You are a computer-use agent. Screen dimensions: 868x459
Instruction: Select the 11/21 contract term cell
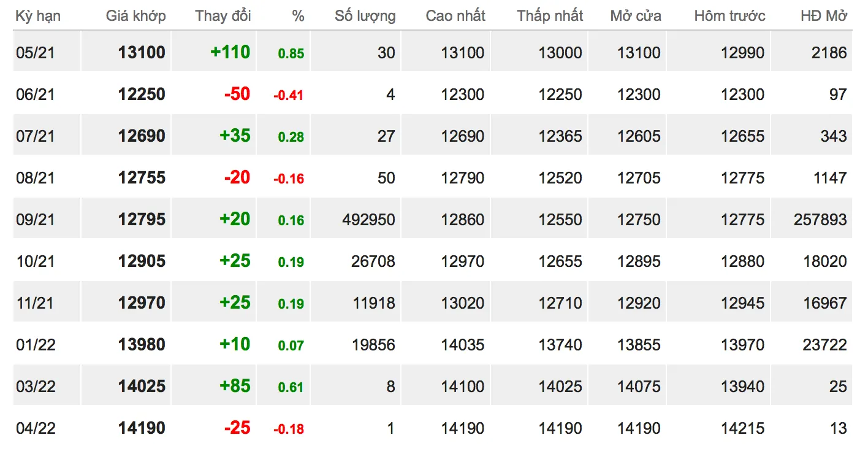tap(47, 303)
